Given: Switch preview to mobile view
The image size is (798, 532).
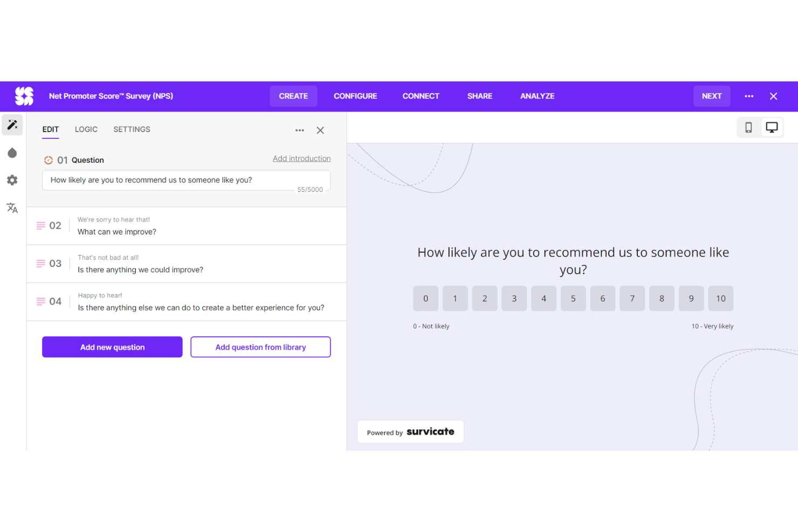Looking at the screenshot, I should (x=749, y=127).
